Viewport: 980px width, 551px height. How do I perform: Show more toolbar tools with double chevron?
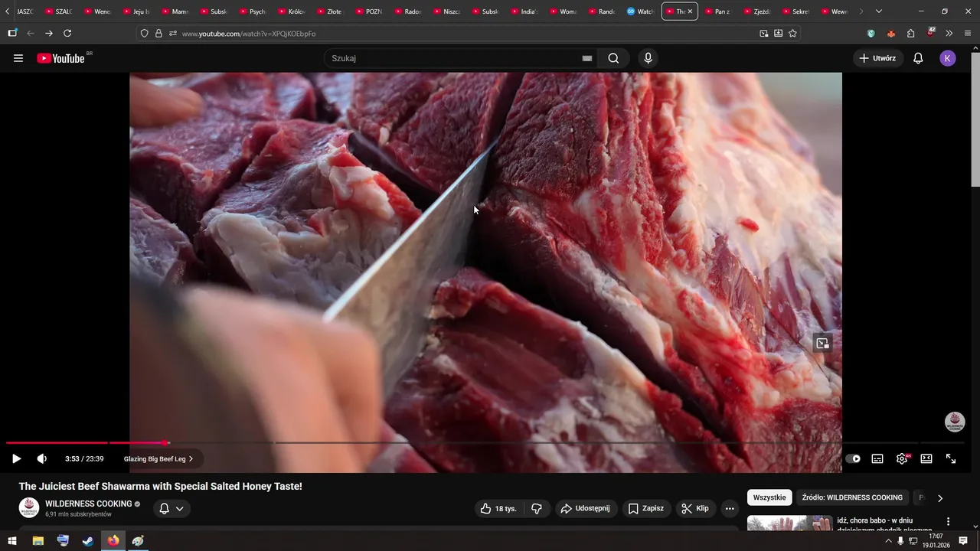pyautogui.click(x=949, y=34)
